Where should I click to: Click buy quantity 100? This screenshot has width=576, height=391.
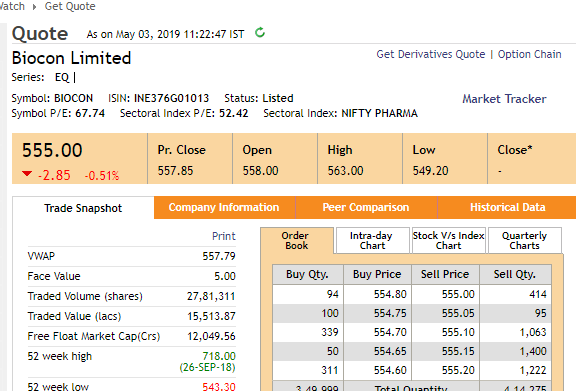[330, 313]
